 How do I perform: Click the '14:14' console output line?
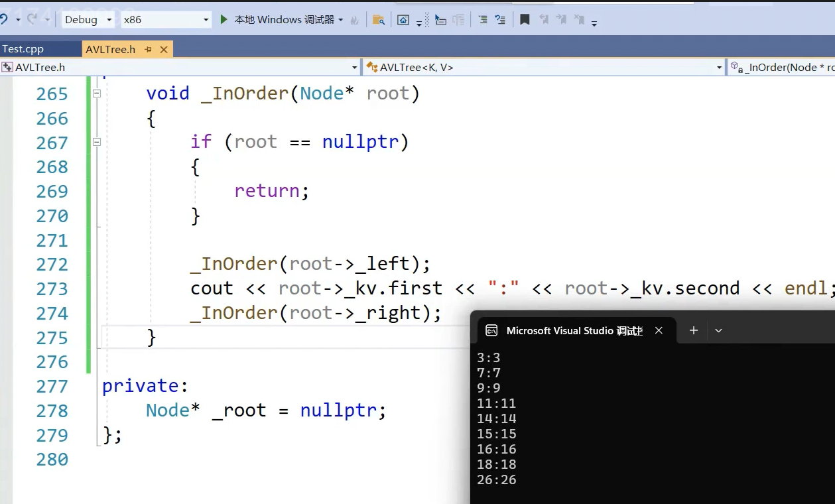pos(496,418)
